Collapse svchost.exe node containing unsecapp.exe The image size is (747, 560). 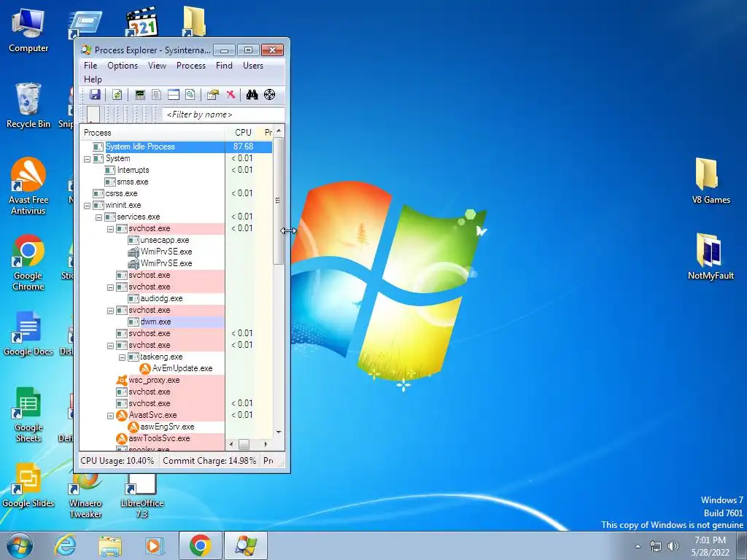click(x=111, y=229)
